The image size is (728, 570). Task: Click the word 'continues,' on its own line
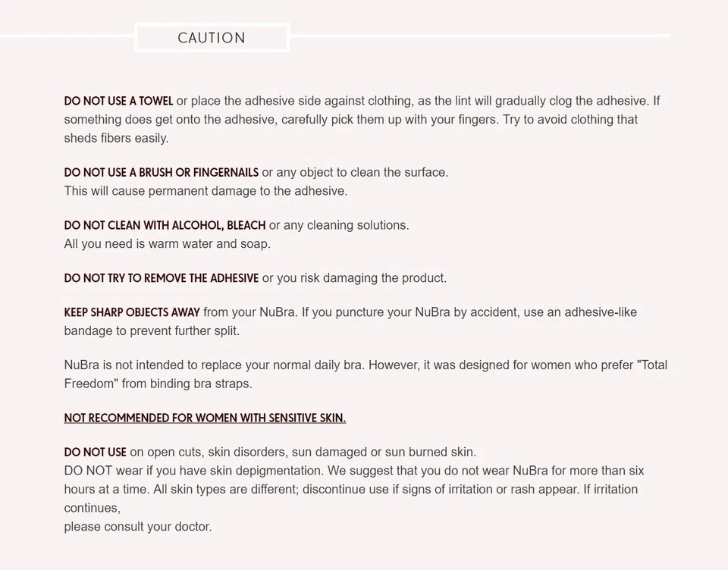[x=92, y=508]
